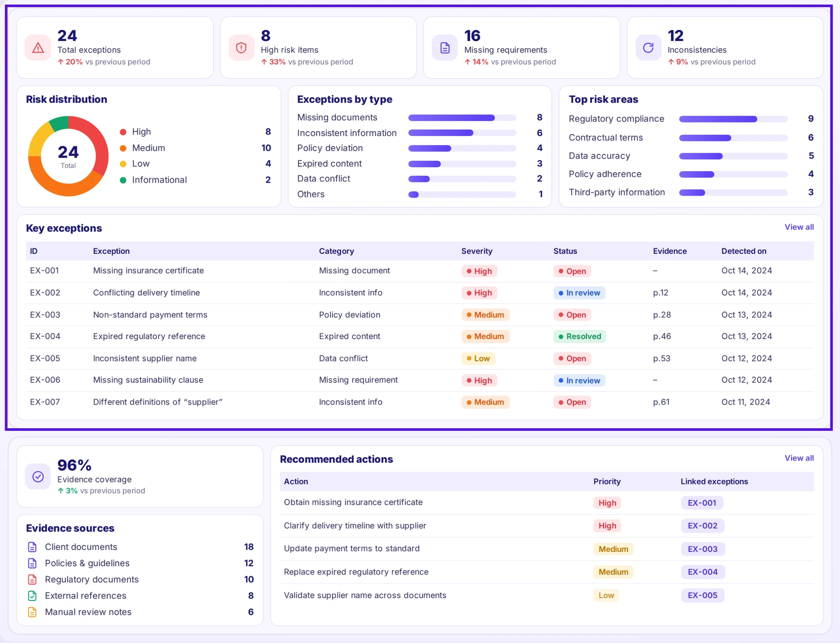840x643 pixels.
Task: Click the Priority column header
Action: tap(607, 481)
